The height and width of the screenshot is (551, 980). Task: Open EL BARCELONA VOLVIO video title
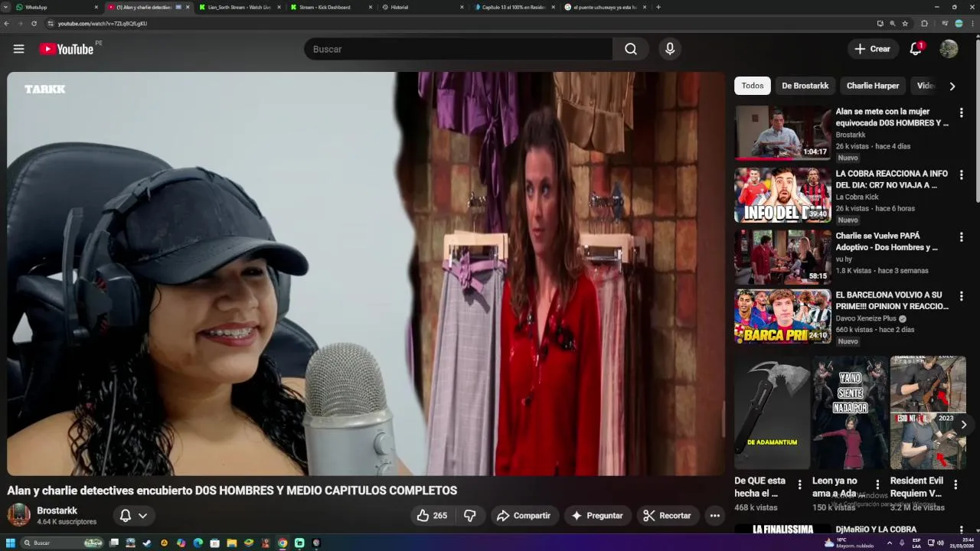(x=891, y=301)
